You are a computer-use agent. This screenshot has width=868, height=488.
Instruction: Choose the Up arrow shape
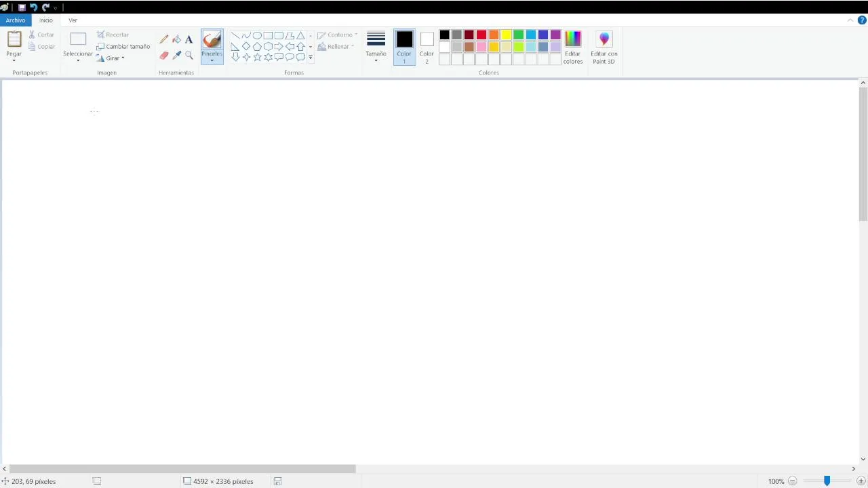pos(300,46)
